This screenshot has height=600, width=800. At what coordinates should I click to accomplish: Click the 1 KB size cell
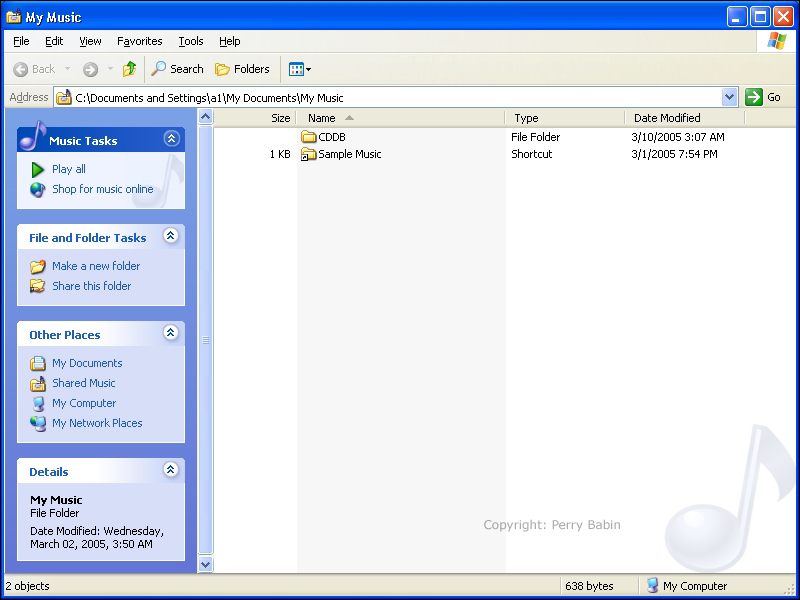tap(280, 154)
